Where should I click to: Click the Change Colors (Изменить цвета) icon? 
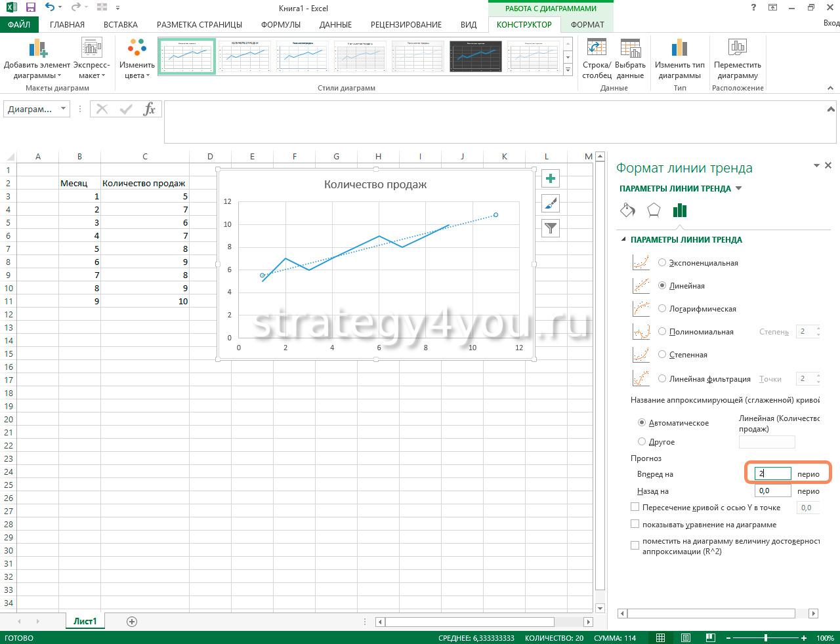coord(137,49)
